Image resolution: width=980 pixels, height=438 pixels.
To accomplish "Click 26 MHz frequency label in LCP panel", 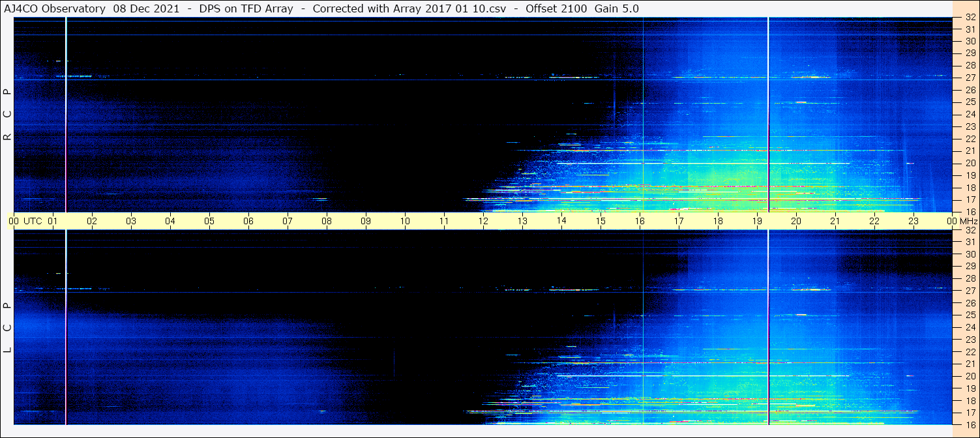I will [x=970, y=303].
